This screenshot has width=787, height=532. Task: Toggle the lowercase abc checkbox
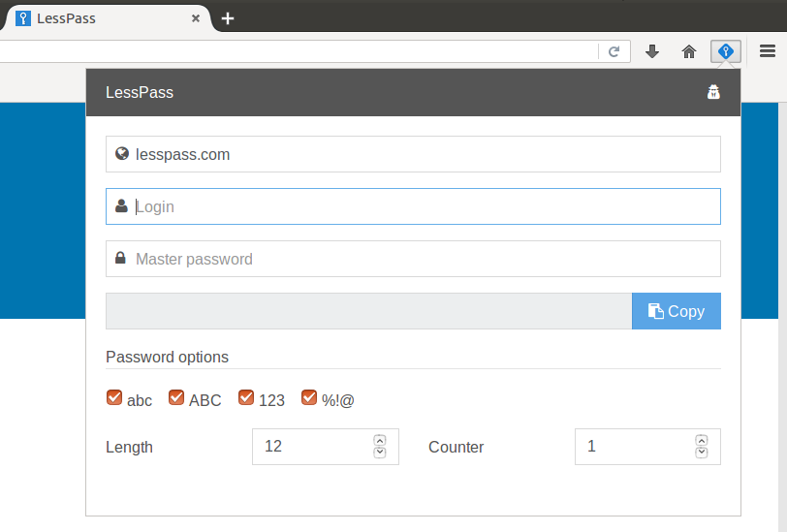pos(114,397)
